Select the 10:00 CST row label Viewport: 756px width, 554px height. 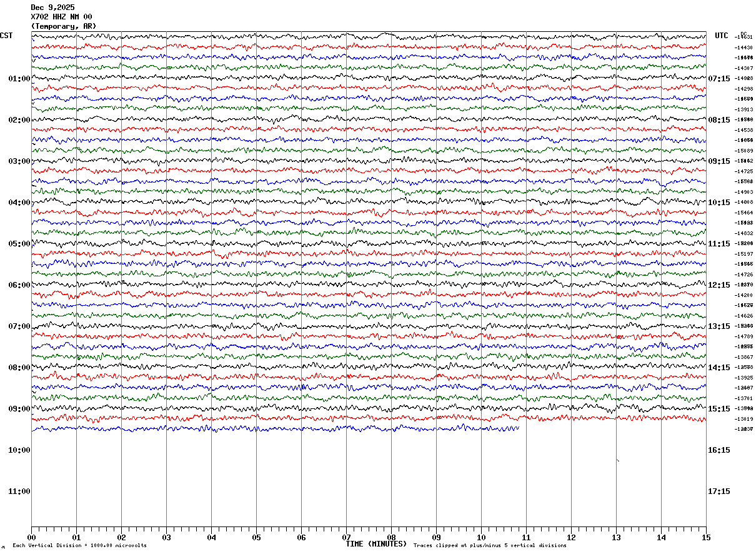coord(19,450)
